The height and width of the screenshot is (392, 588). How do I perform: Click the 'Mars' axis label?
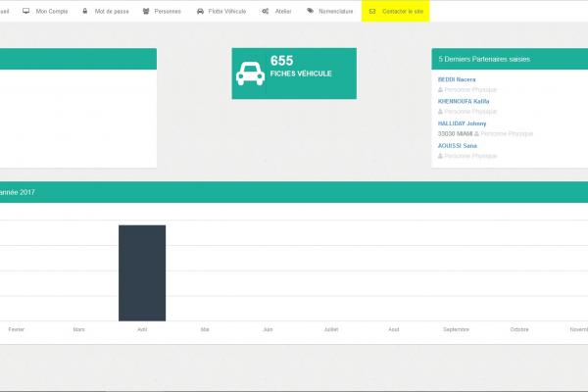point(78,329)
